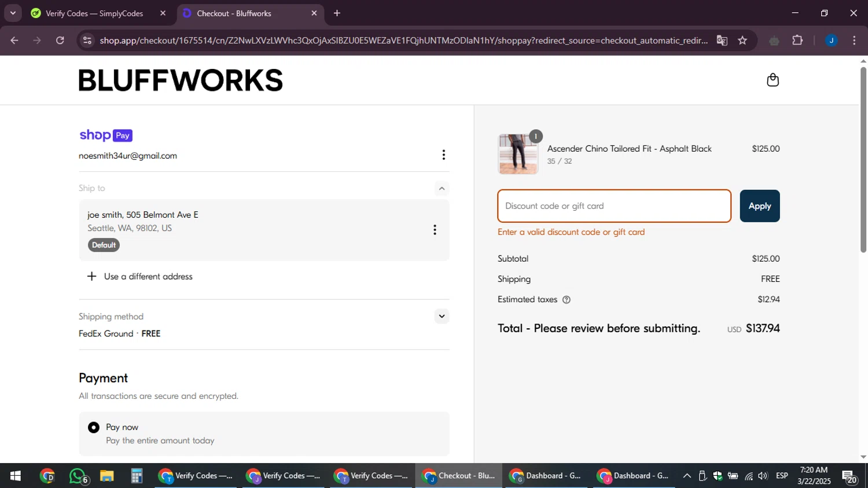Select the Pay now radio option

93,427
